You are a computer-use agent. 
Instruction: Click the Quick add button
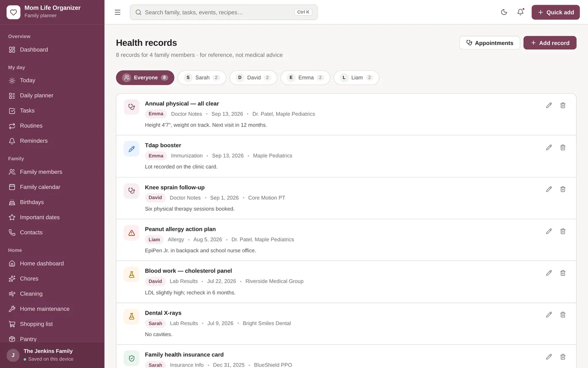coord(556,12)
